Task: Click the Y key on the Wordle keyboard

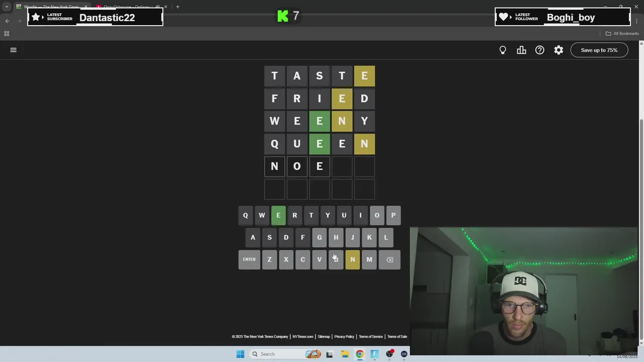Action: click(x=328, y=215)
